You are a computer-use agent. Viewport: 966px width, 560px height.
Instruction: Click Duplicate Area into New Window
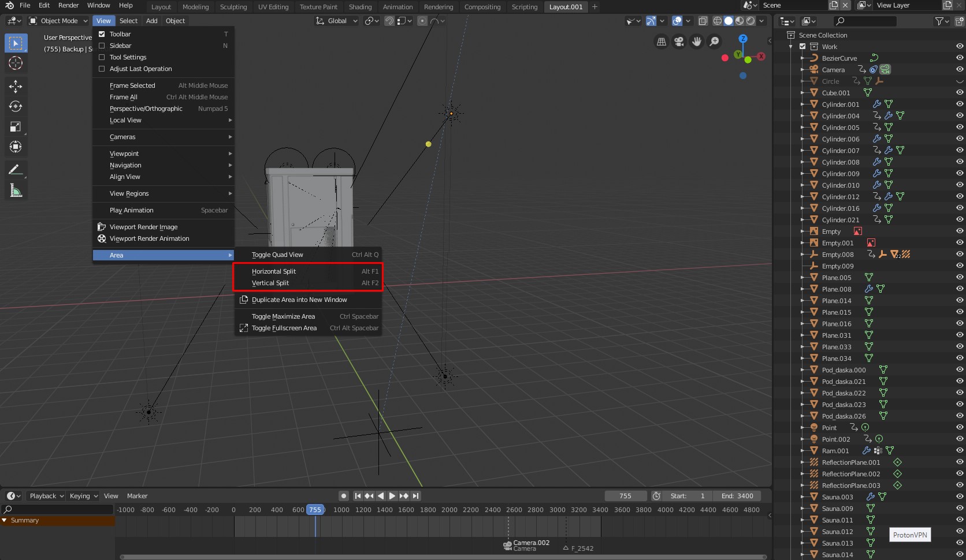[x=309, y=300]
